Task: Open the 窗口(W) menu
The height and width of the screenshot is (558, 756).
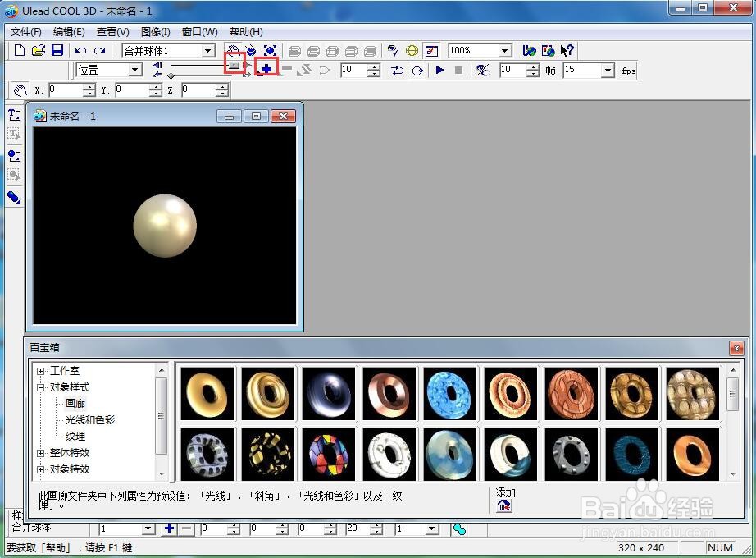Action: [199, 32]
